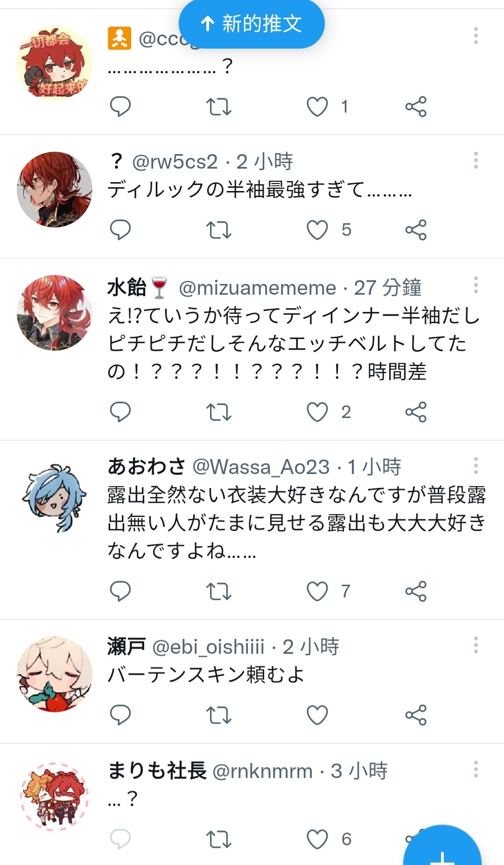Share the @rw5cs2 tweet

tap(416, 230)
